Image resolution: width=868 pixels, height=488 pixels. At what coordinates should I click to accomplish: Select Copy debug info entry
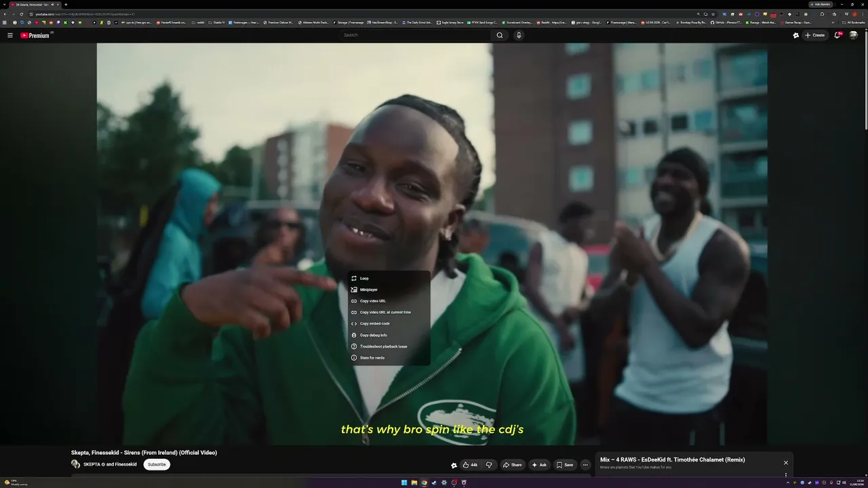pos(389,335)
